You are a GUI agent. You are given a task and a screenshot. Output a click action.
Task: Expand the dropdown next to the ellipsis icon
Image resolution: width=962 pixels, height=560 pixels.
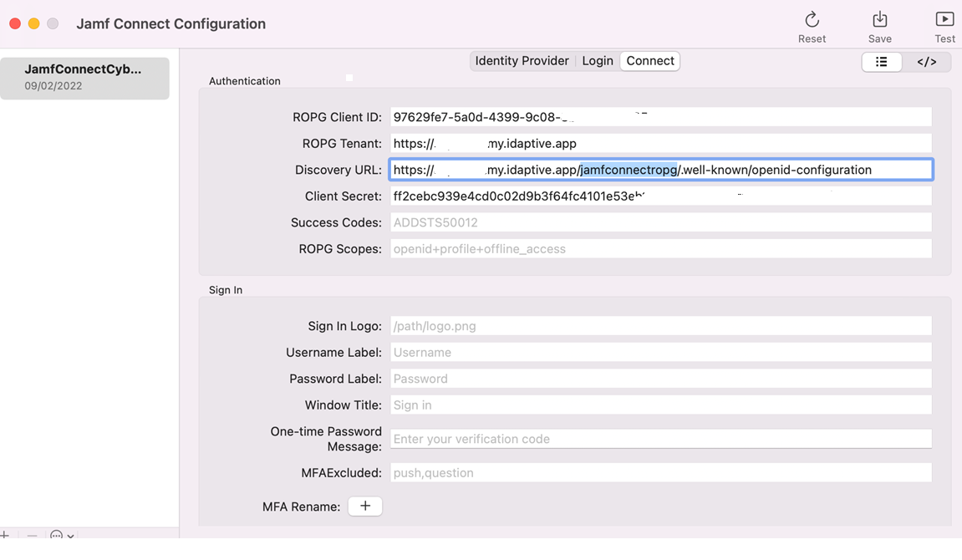pyautogui.click(x=69, y=535)
